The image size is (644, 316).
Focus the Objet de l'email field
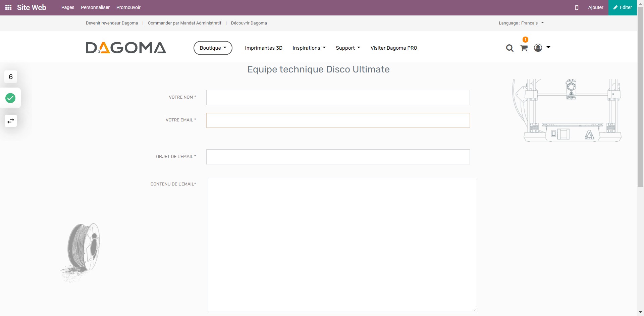(338, 157)
